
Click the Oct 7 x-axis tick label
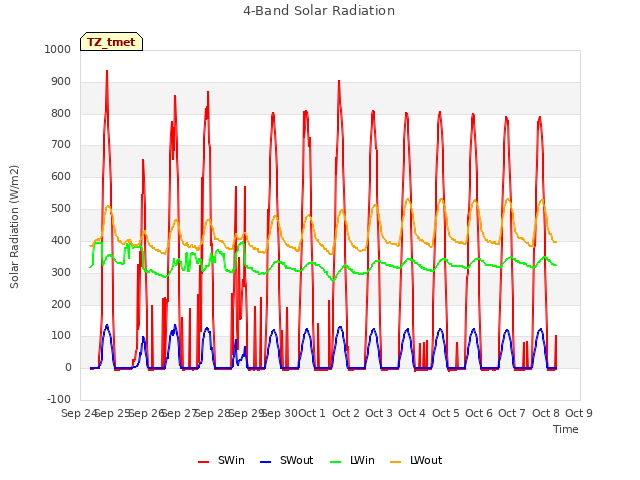pos(512,413)
